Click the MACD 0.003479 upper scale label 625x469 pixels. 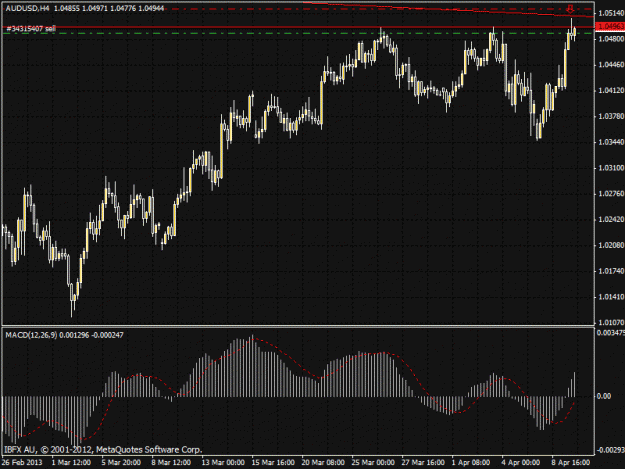coord(611,333)
